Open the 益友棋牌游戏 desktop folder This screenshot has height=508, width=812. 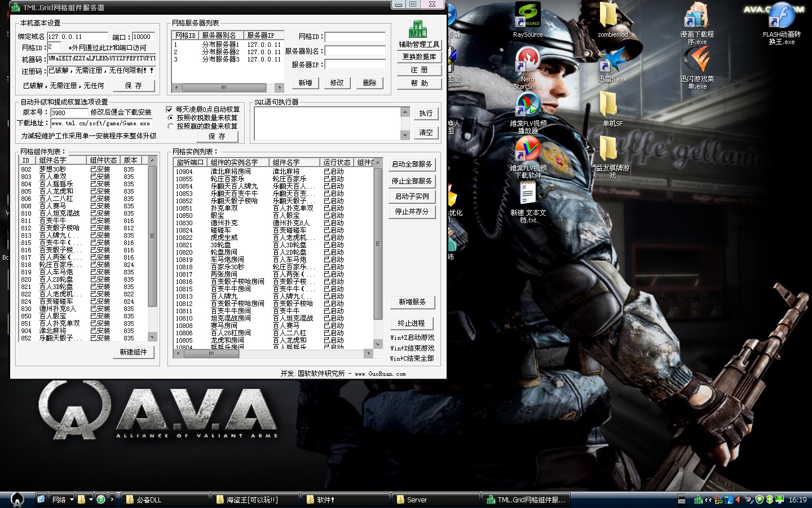pyautogui.click(x=612, y=157)
